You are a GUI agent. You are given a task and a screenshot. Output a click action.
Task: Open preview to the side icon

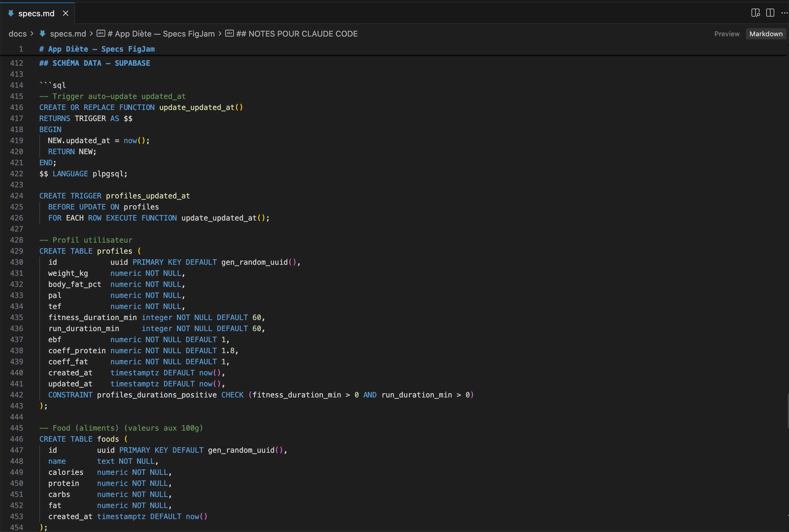(755, 13)
